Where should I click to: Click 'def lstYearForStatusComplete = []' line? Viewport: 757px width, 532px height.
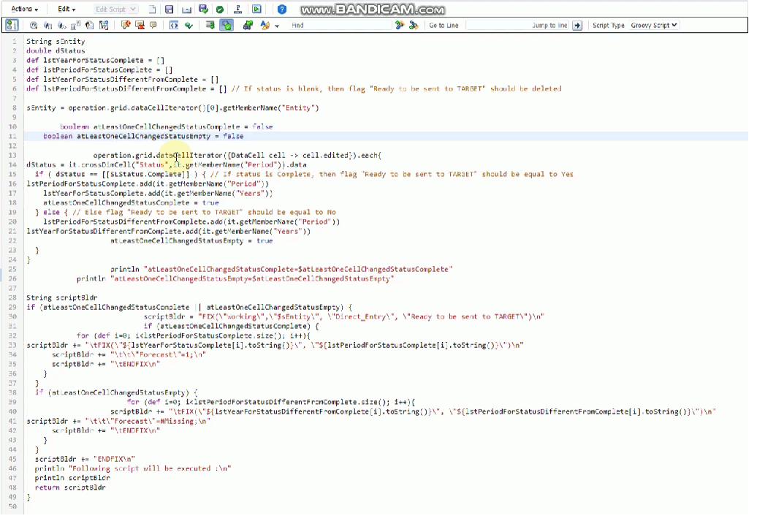click(96, 61)
